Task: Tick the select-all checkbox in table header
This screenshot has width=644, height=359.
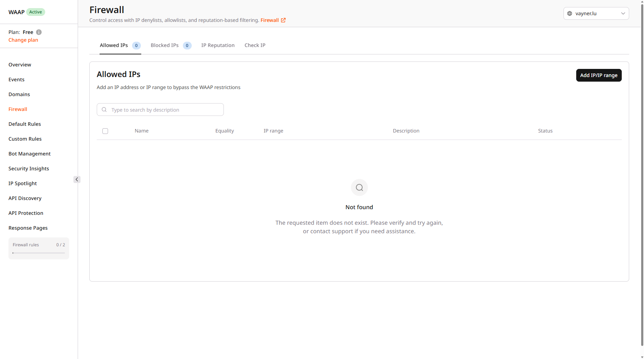Action: pos(105,131)
